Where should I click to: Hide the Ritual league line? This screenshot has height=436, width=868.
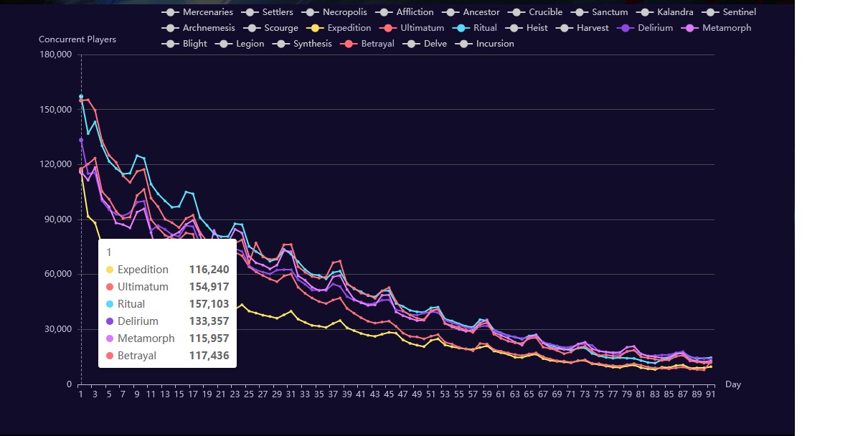[476, 28]
